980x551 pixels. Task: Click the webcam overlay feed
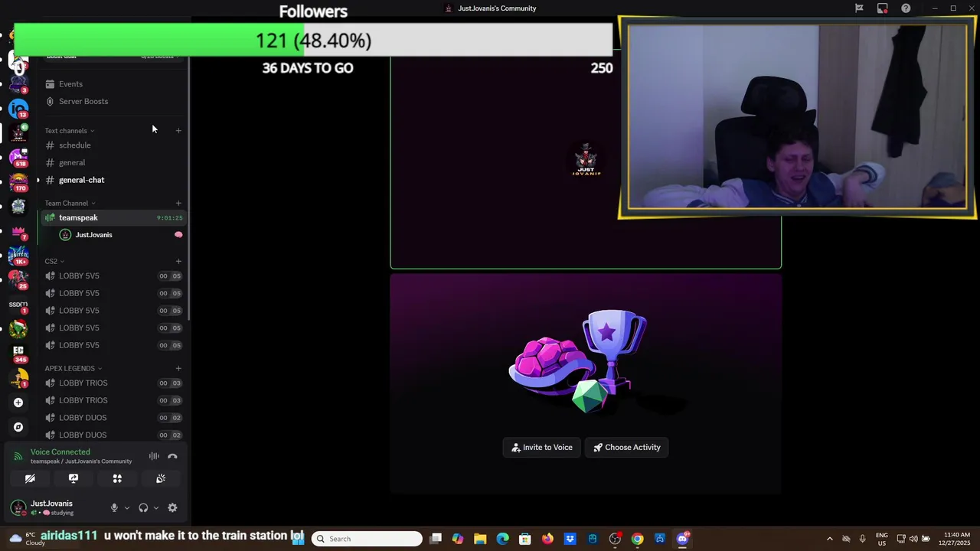tap(797, 117)
